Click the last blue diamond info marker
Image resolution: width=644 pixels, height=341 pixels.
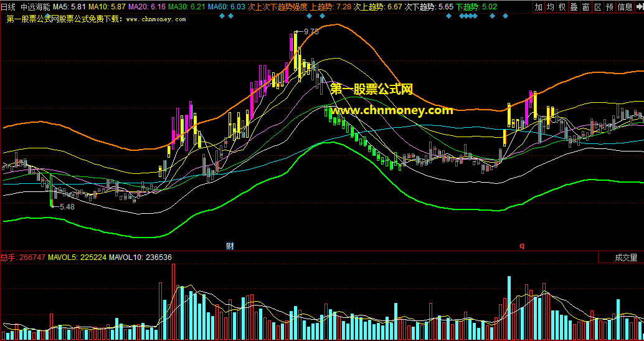506,16
